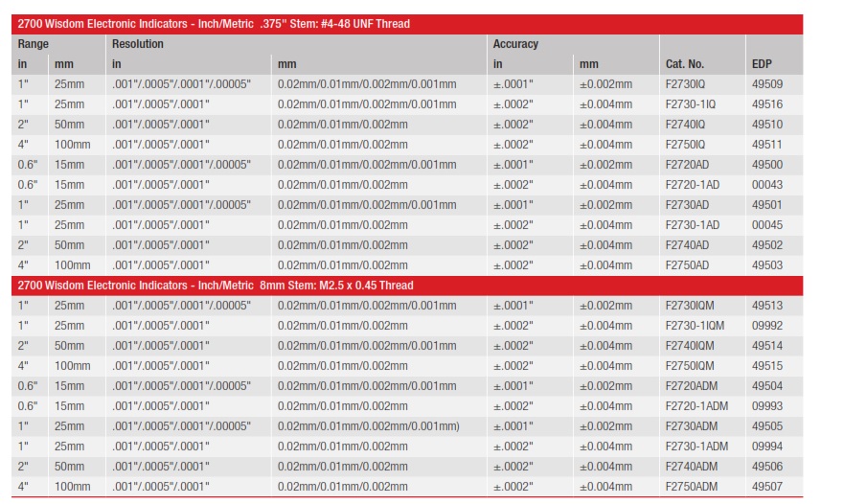Viewport: 844px width, 504px height.
Task: Click ±0.004mm accuracy in F2750ADM row
Action: pos(605,487)
